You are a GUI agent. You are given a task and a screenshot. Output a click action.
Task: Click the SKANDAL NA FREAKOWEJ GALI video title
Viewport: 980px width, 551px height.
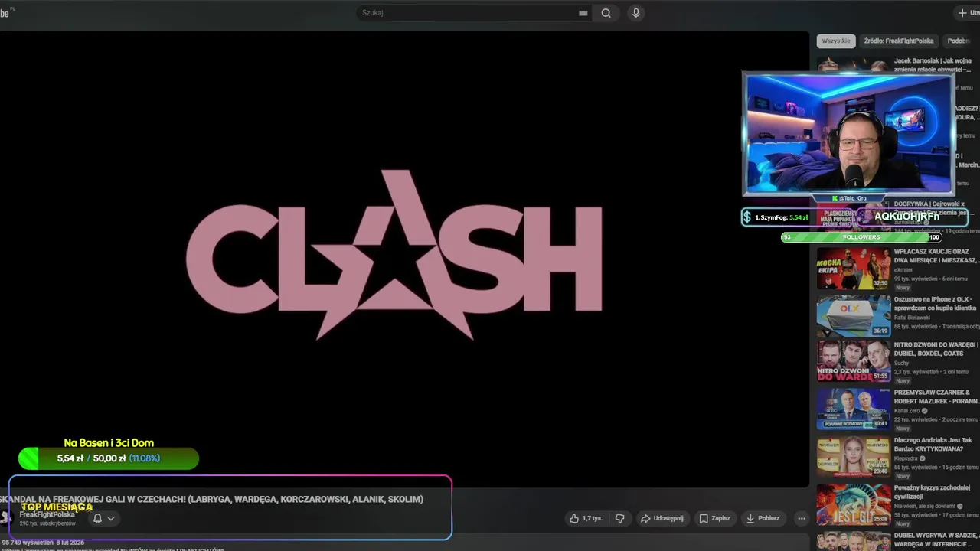tap(211, 499)
